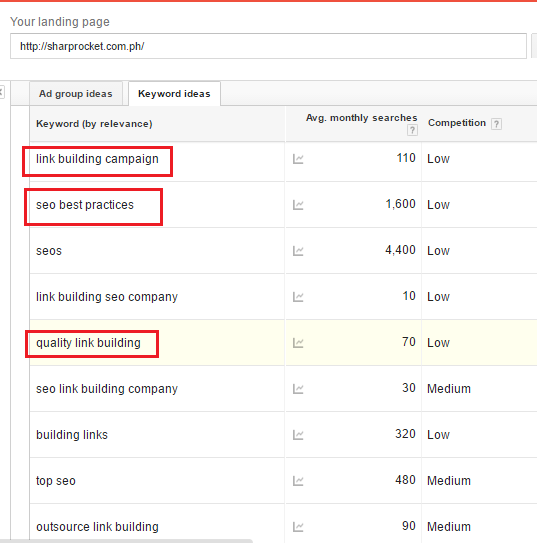View trend chart icon for top seo
Image resolution: width=540 pixels, height=543 pixels.
point(298,481)
